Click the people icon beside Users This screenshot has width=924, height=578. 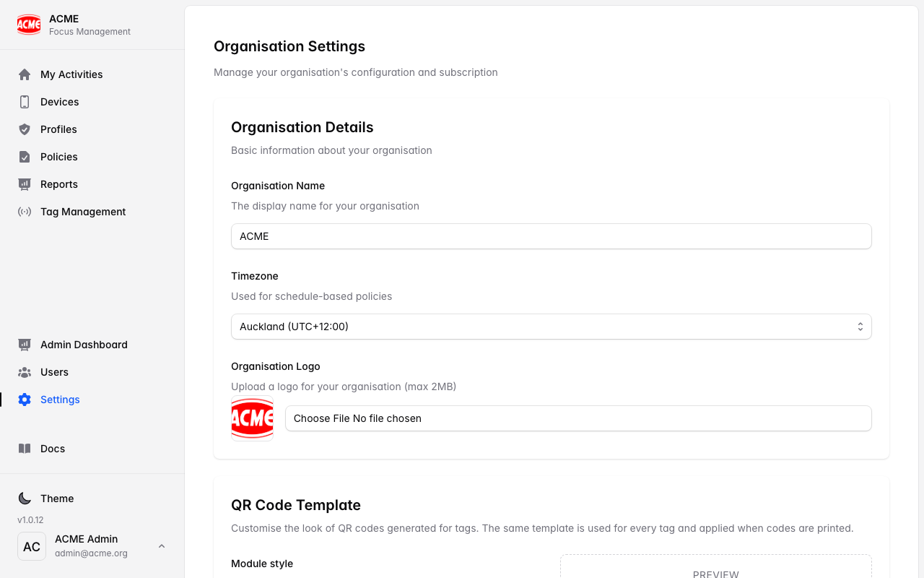pos(25,372)
